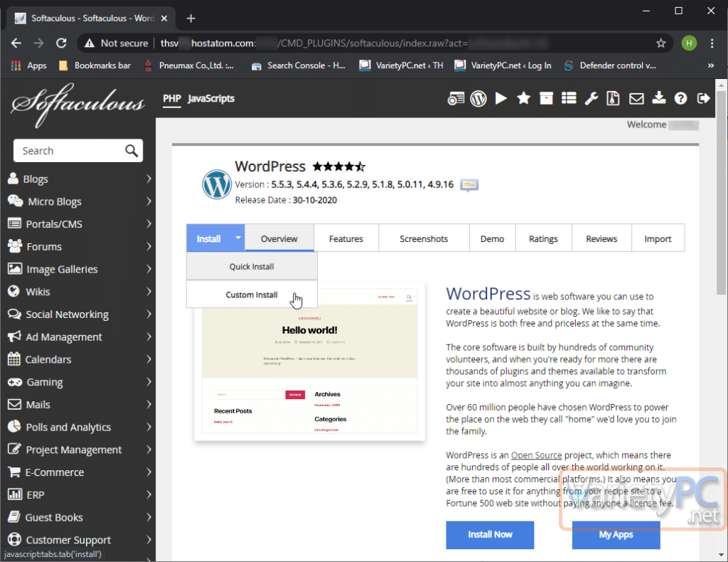Click the WordPress logo beside the title

pyautogui.click(x=216, y=184)
